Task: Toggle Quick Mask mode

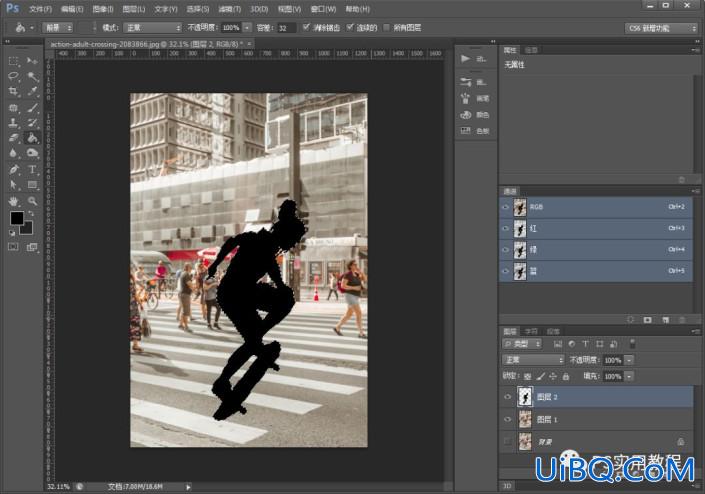Action: 13,247
